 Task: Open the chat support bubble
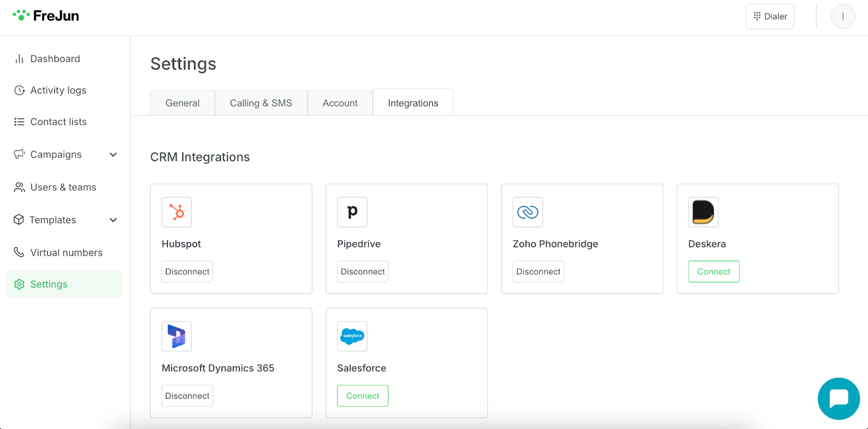pyautogui.click(x=839, y=399)
